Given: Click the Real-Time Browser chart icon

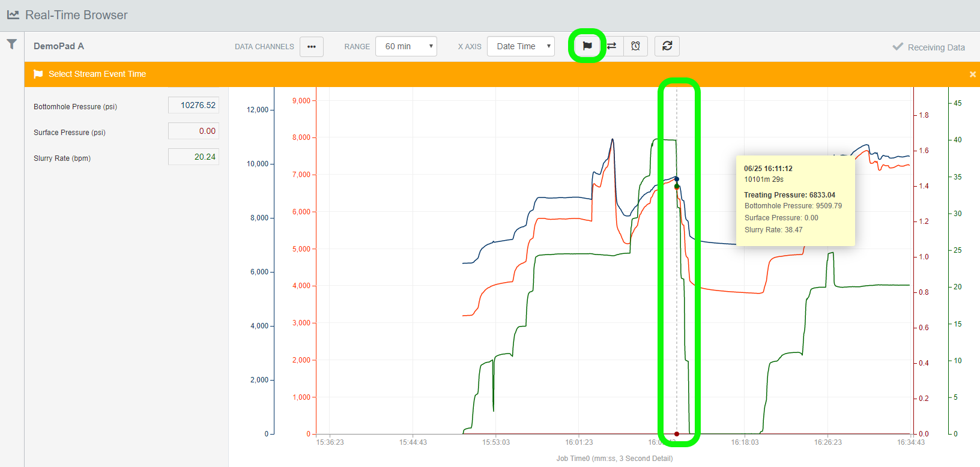Looking at the screenshot, I should tap(13, 15).
